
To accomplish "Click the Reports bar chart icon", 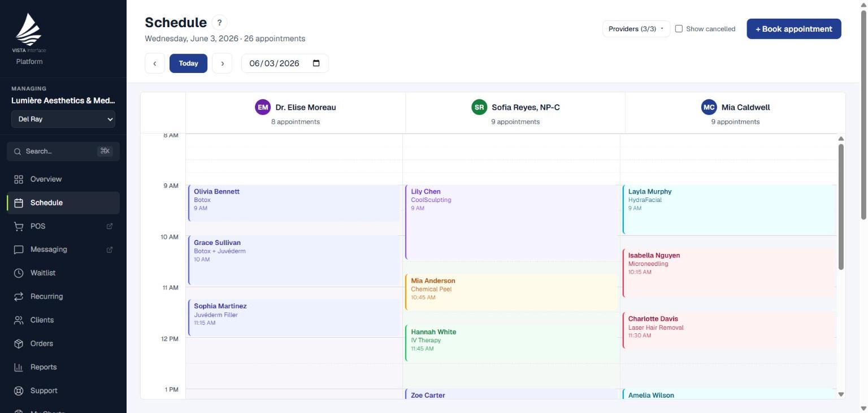I will 19,367.
